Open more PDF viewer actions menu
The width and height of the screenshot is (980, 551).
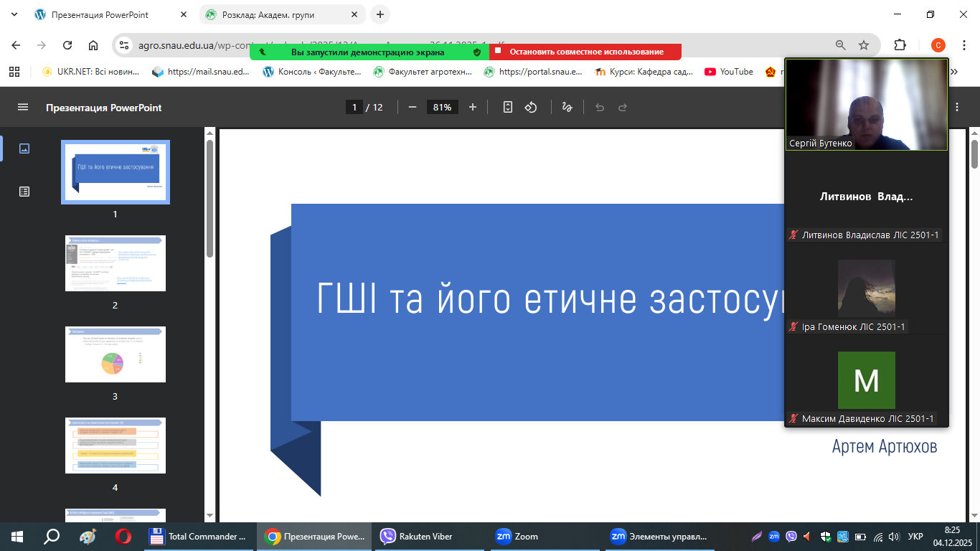[x=958, y=107]
